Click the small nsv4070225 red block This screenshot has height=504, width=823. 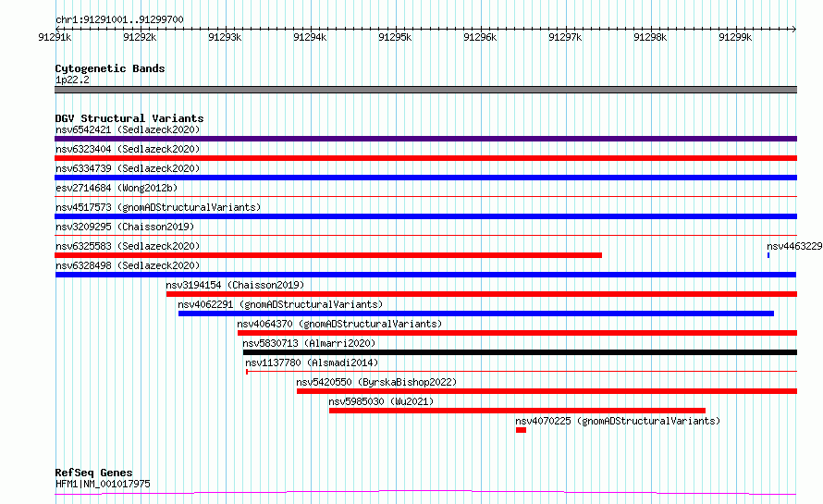[521, 430]
